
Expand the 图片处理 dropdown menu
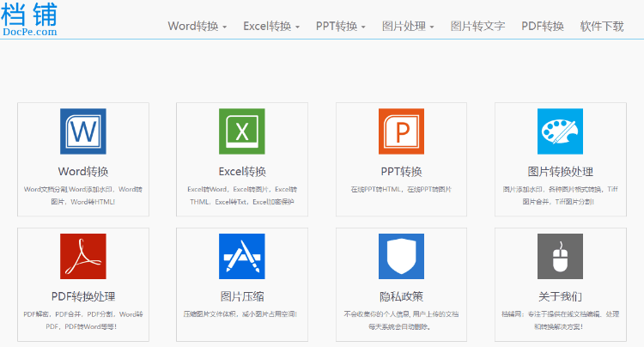408,27
